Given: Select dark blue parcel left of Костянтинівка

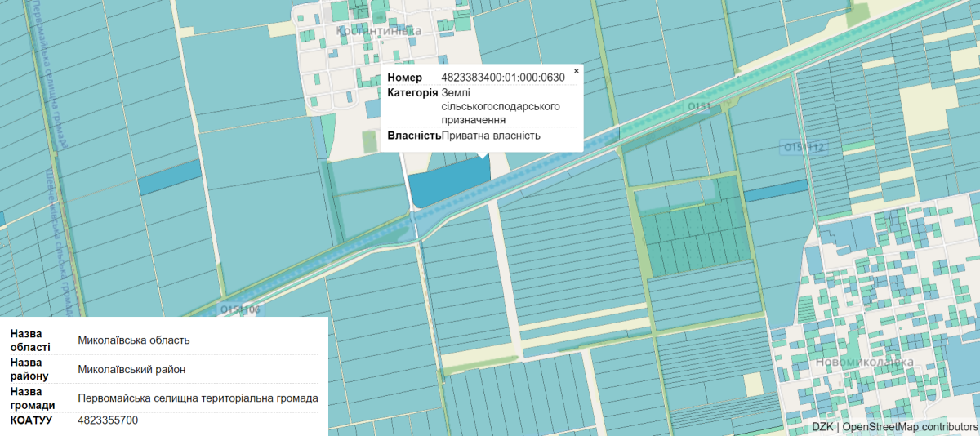Looking at the screenshot, I should point(169,177).
